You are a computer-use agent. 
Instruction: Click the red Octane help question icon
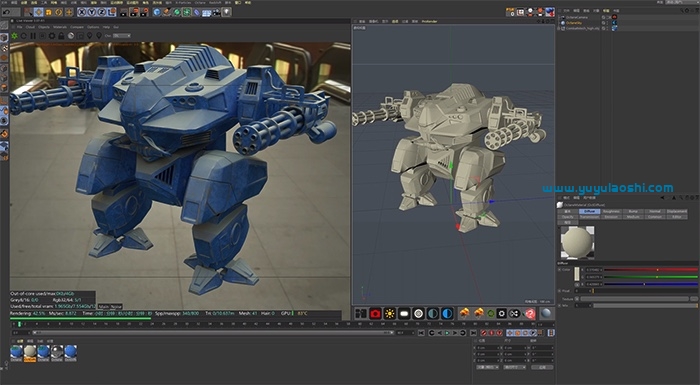pyautogui.click(x=530, y=314)
